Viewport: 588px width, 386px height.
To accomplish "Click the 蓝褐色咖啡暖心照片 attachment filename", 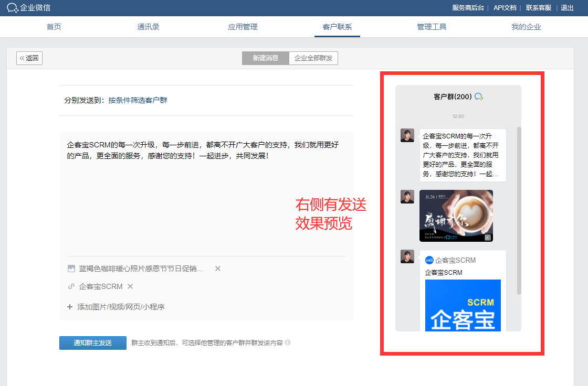I will [141, 269].
